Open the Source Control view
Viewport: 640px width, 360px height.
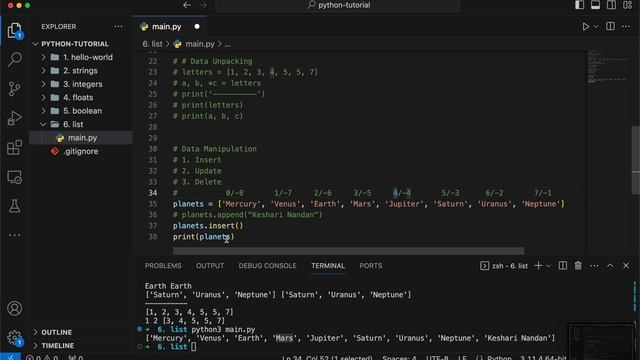(15, 89)
